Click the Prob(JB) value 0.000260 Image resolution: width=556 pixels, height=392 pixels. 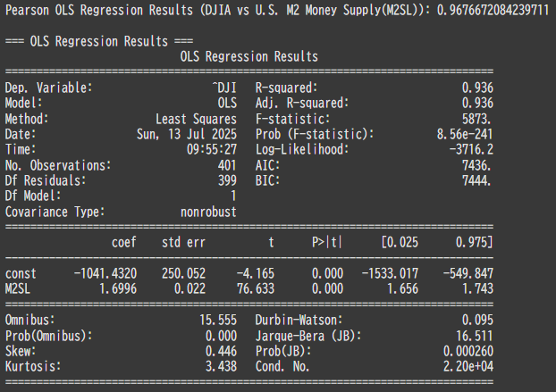[468, 351]
